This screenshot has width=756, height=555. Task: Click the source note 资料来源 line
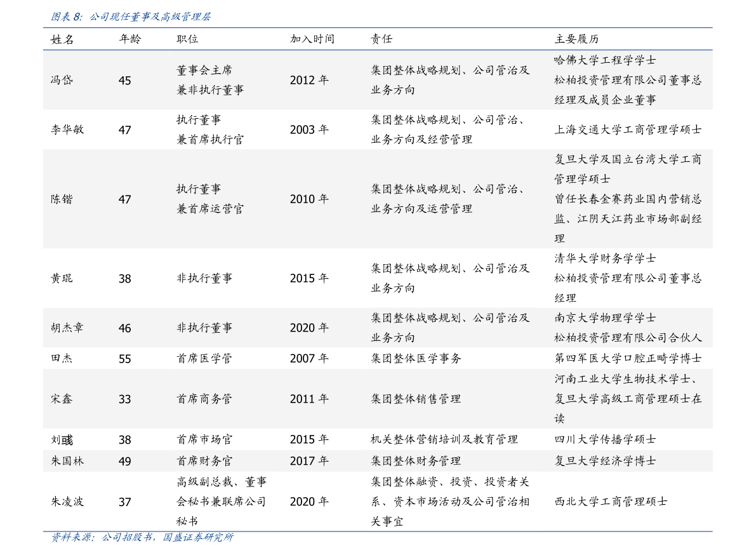[x=142, y=537]
